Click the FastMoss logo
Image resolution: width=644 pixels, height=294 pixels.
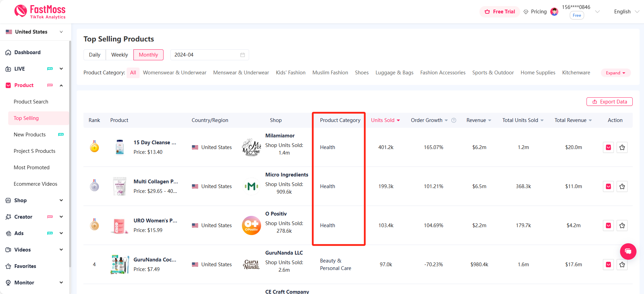[x=40, y=12]
